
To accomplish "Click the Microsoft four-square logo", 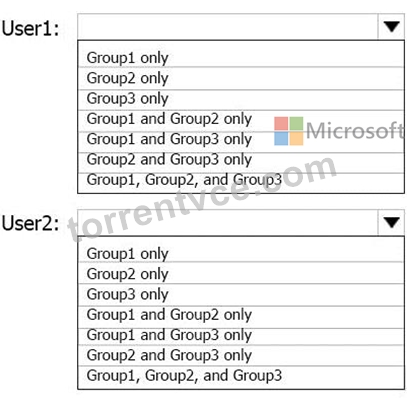I will point(289,131).
